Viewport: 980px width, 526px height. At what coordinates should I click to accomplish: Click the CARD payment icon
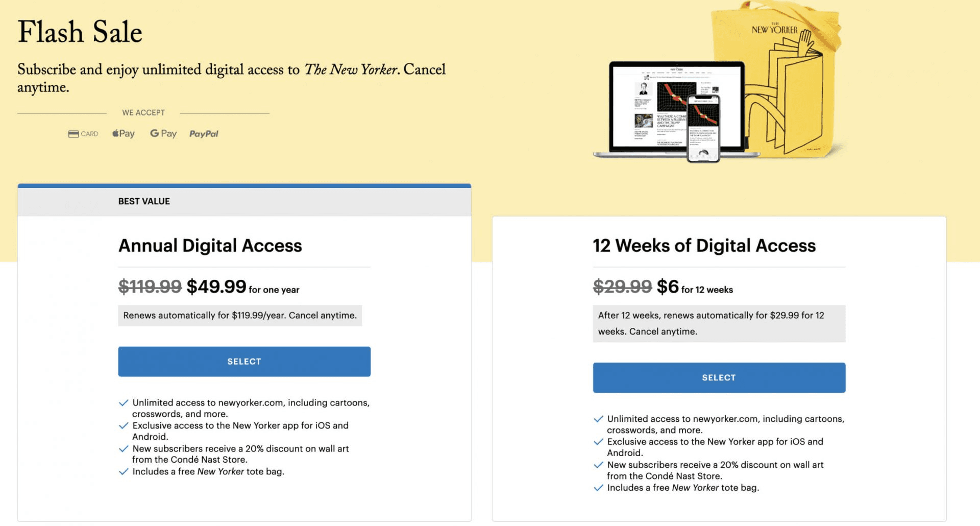click(83, 133)
